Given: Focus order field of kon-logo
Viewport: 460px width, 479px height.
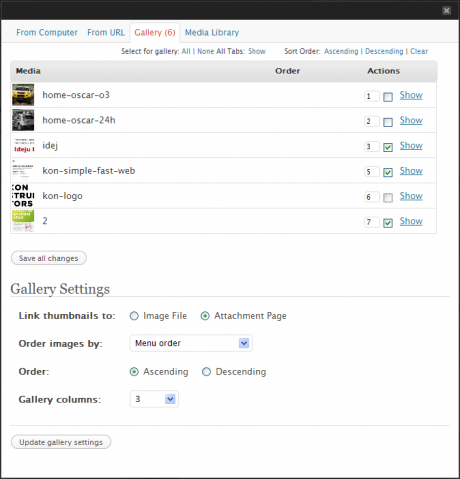Looking at the screenshot, I should (x=372, y=197).
